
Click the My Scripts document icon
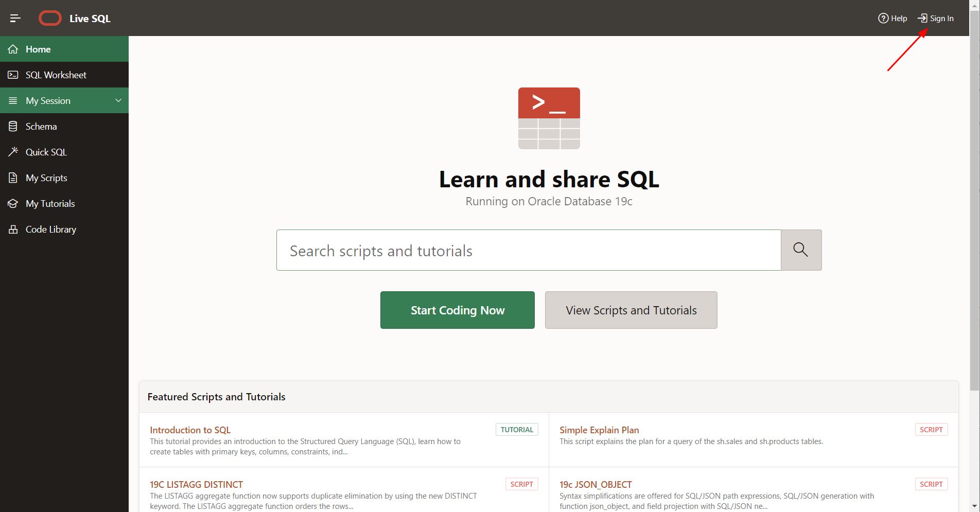13,178
